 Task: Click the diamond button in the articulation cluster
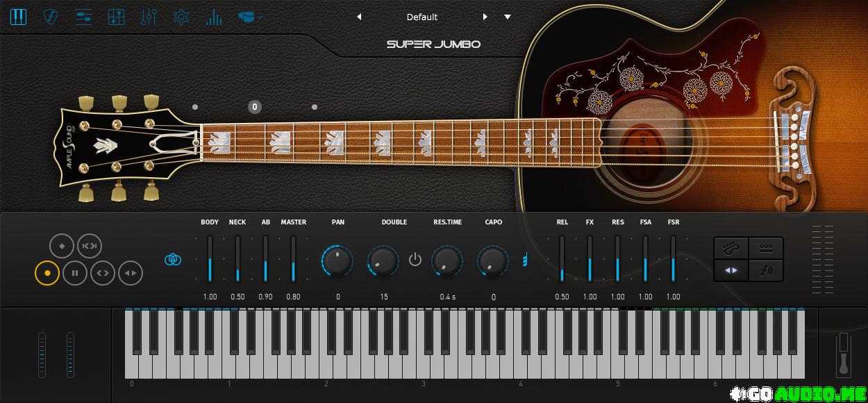(x=62, y=246)
